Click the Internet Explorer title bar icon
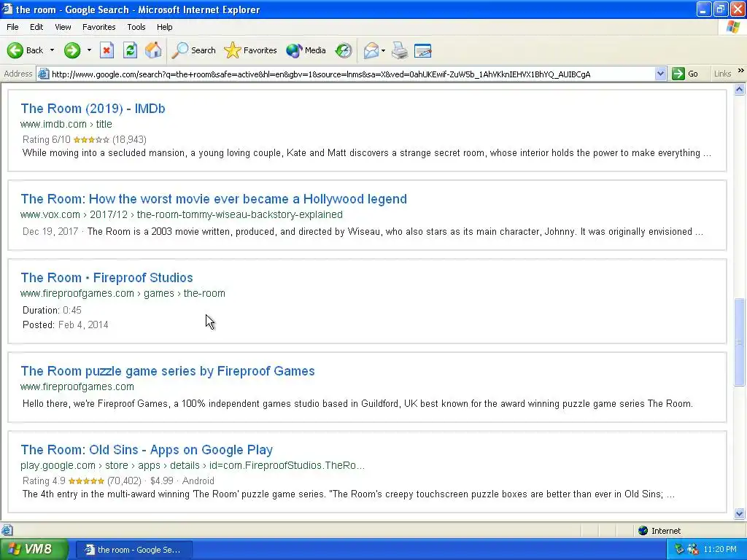The image size is (747, 560). tap(7, 9)
